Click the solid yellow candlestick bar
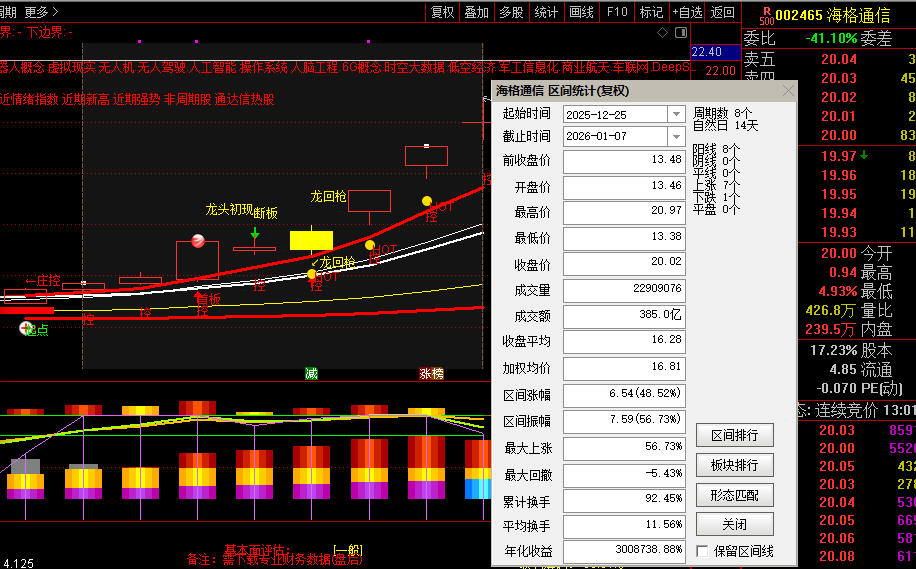Screen dimensions: 916x569 click(x=311, y=240)
